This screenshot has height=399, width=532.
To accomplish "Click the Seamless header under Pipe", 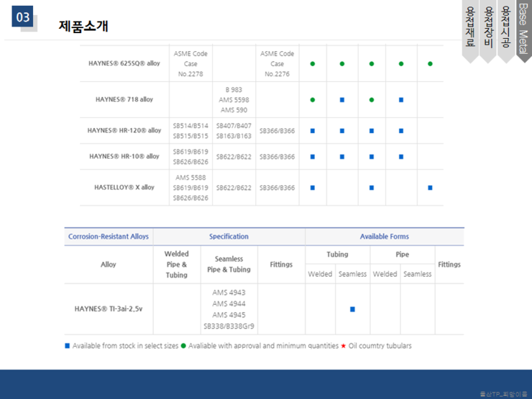I will pyautogui.click(x=417, y=274).
